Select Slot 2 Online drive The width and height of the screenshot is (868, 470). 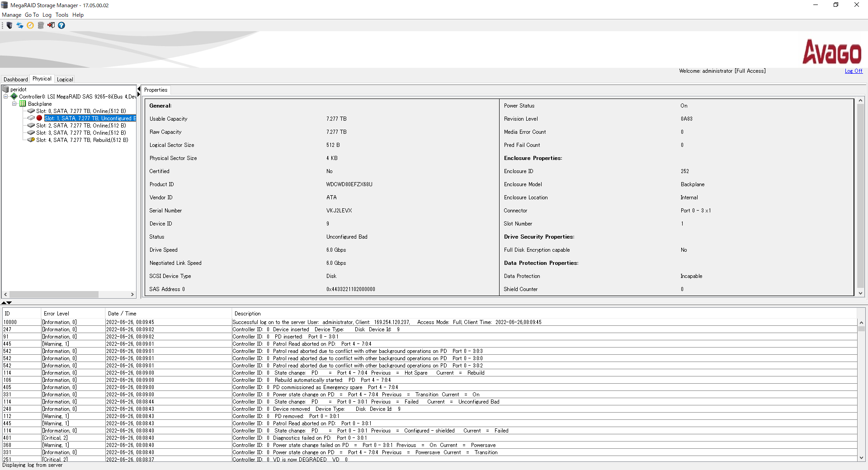81,125
